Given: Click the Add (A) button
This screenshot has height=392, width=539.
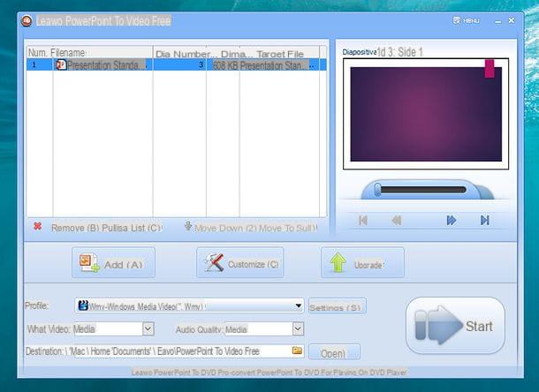Looking at the screenshot, I should [113, 262].
